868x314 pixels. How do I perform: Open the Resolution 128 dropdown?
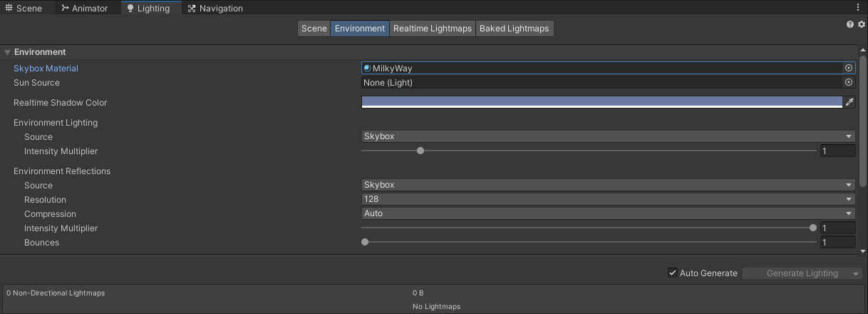(609, 199)
